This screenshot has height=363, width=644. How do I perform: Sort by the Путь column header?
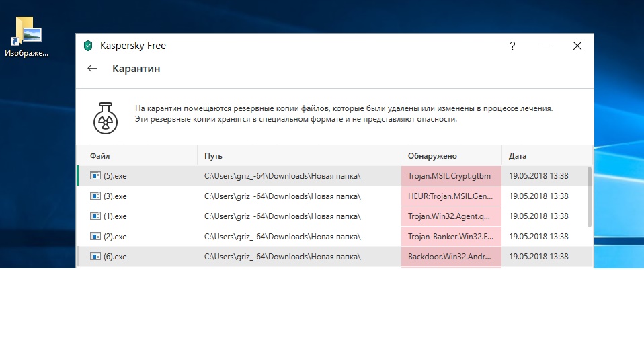[x=213, y=156]
